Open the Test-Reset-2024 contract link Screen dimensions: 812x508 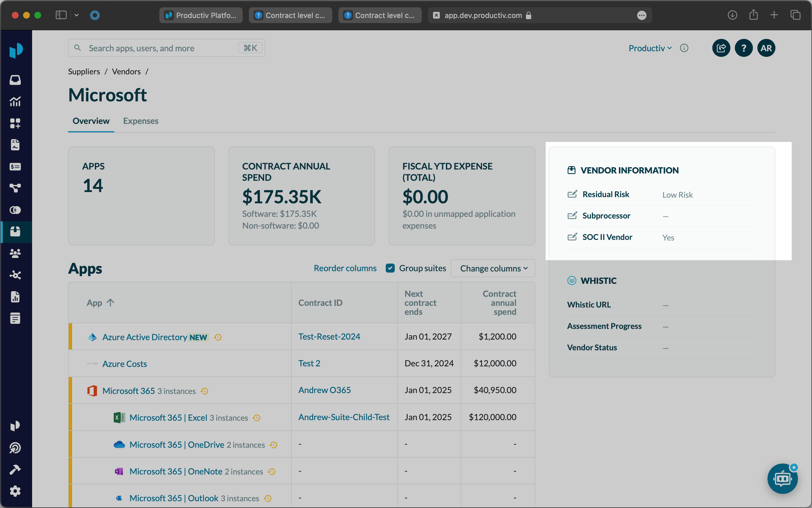329,336
